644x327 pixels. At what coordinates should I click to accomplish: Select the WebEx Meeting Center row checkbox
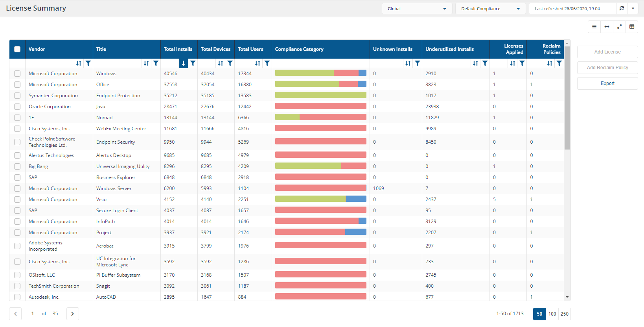coord(17,129)
